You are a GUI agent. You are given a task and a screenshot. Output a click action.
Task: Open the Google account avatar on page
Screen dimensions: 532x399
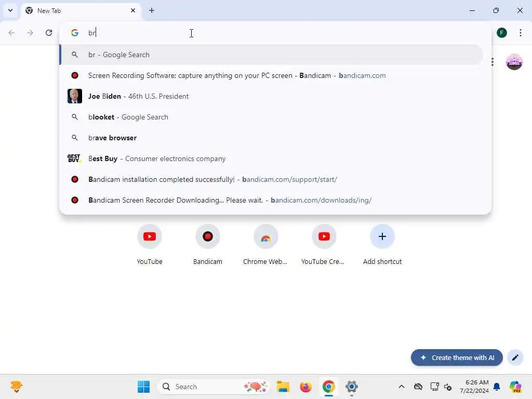[x=514, y=62]
